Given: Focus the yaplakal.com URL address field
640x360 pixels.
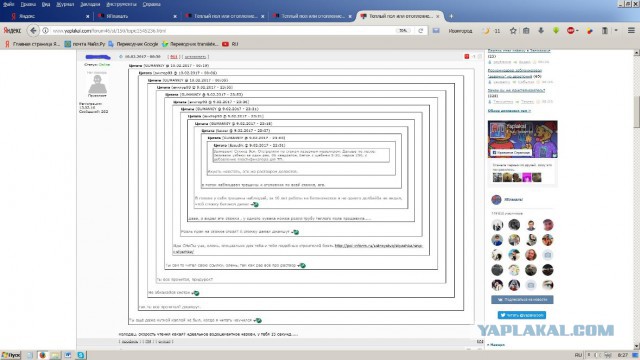Looking at the screenshot, I should click(220, 31).
